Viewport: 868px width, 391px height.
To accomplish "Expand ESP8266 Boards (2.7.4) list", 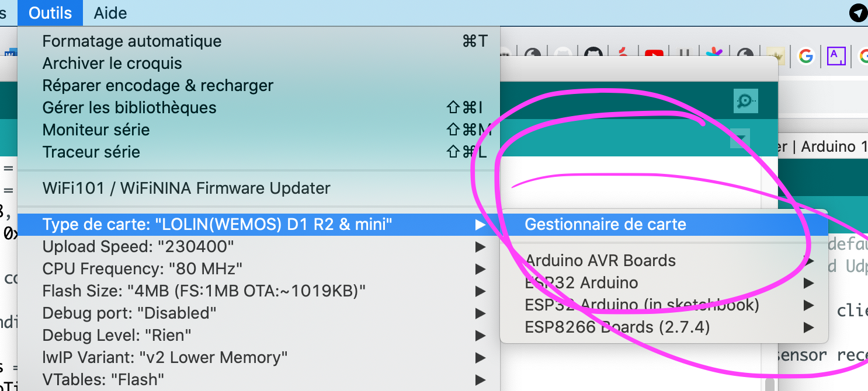I will 617,327.
